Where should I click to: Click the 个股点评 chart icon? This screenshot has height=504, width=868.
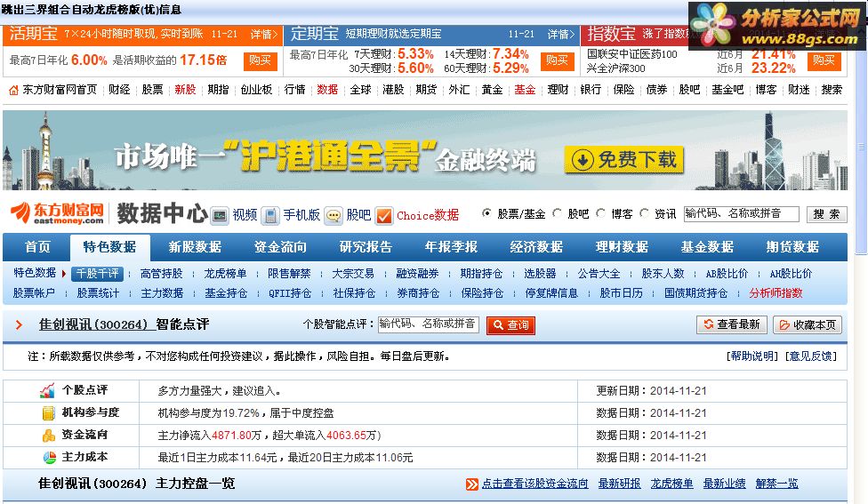point(48,390)
